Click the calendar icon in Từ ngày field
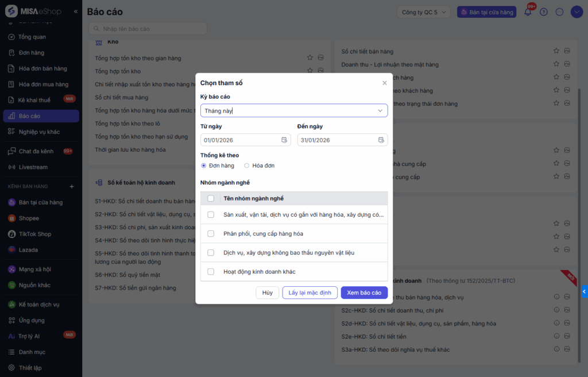 284,140
